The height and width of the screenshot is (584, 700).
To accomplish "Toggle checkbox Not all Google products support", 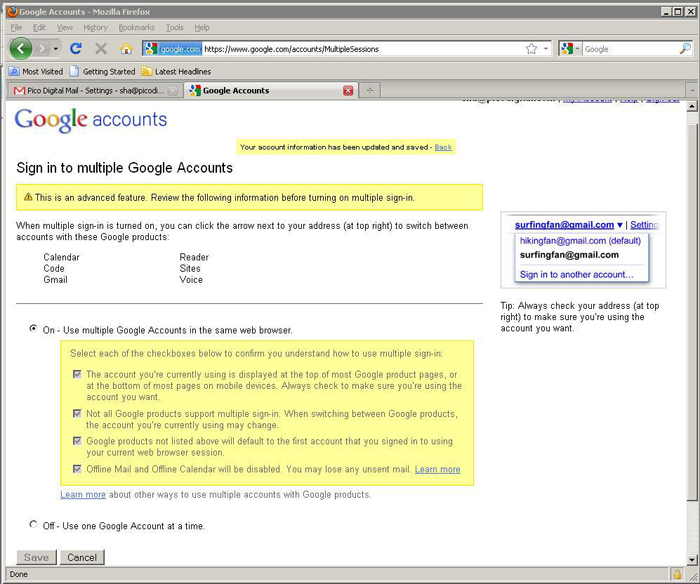I will pos(77,413).
